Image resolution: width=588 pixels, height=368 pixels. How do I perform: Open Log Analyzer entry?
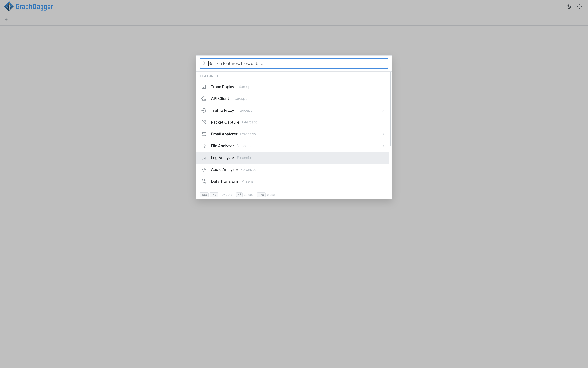[293, 158]
